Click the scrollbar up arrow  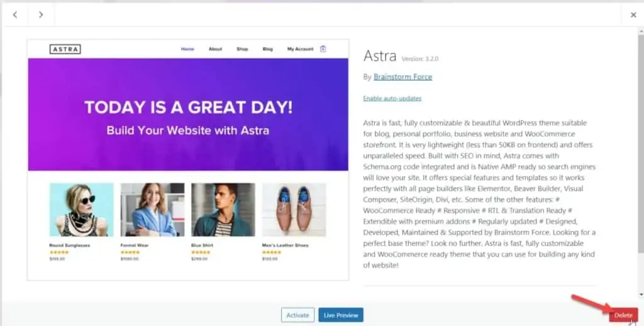coord(641,31)
